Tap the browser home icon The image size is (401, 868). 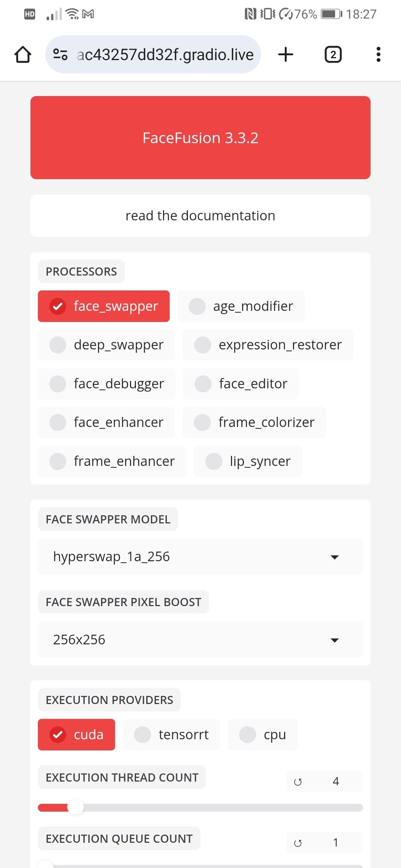[23, 55]
